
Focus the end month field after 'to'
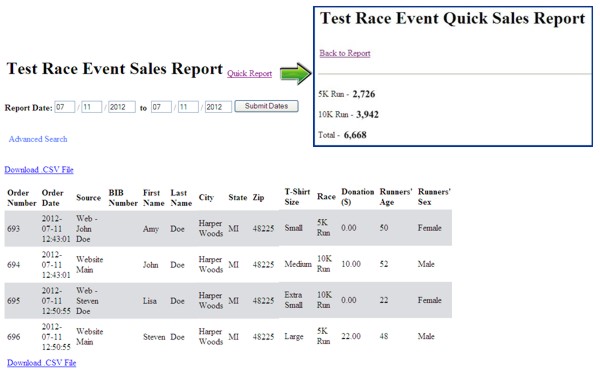(x=161, y=107)
